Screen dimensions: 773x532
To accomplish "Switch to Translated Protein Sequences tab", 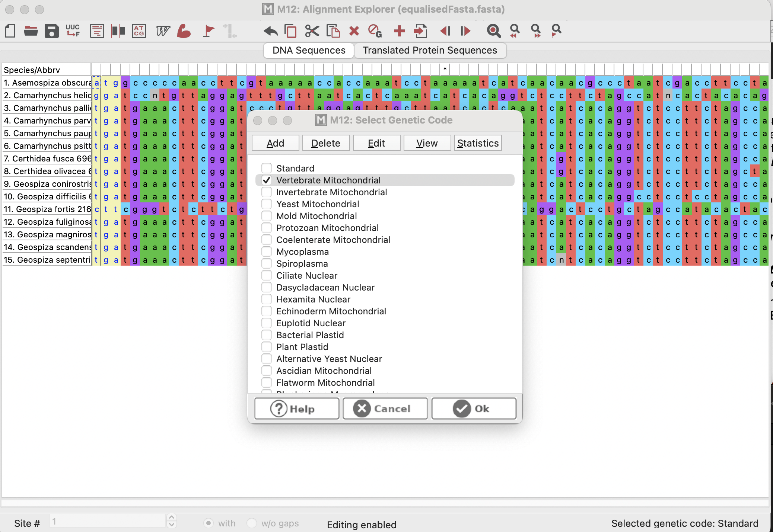I will [430, 50].
